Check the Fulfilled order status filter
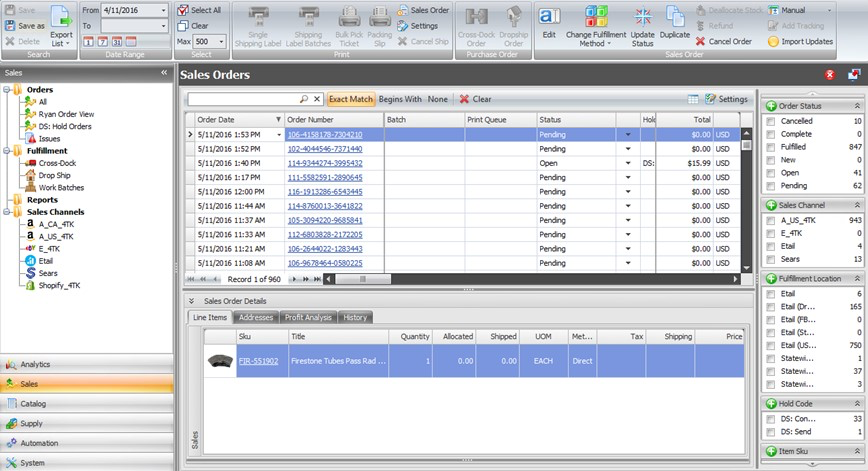 pos(771,147)
